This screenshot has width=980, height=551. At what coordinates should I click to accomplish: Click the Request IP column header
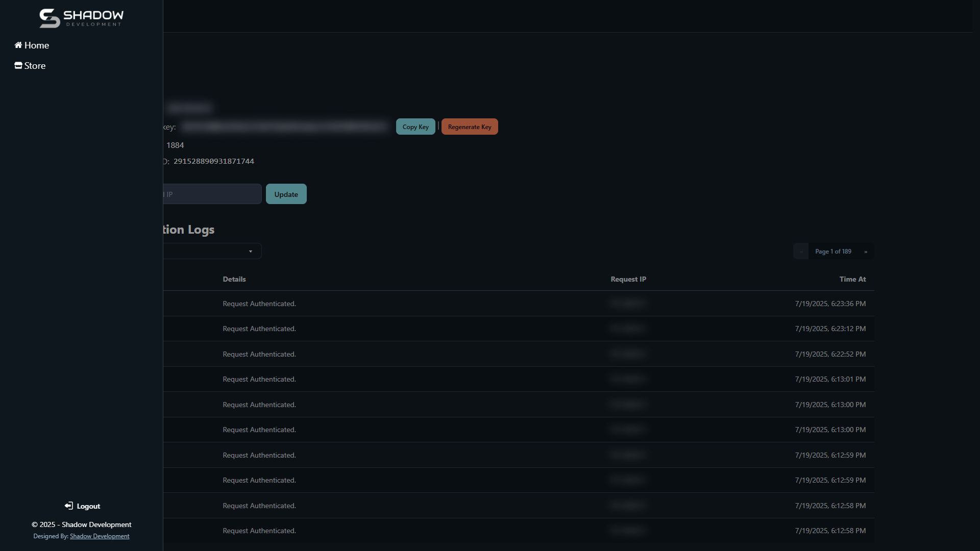(628, 279)
